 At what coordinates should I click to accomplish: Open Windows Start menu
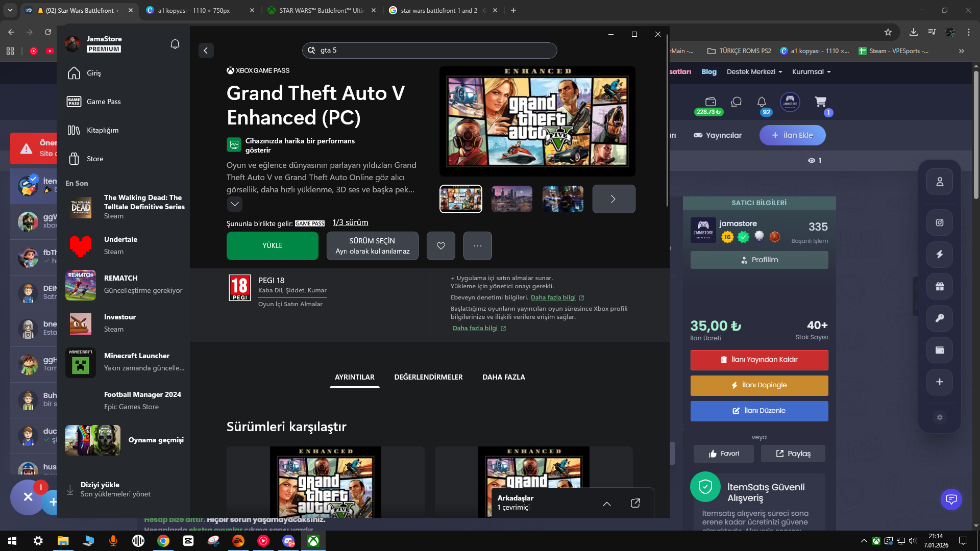(x=12, y=541)
